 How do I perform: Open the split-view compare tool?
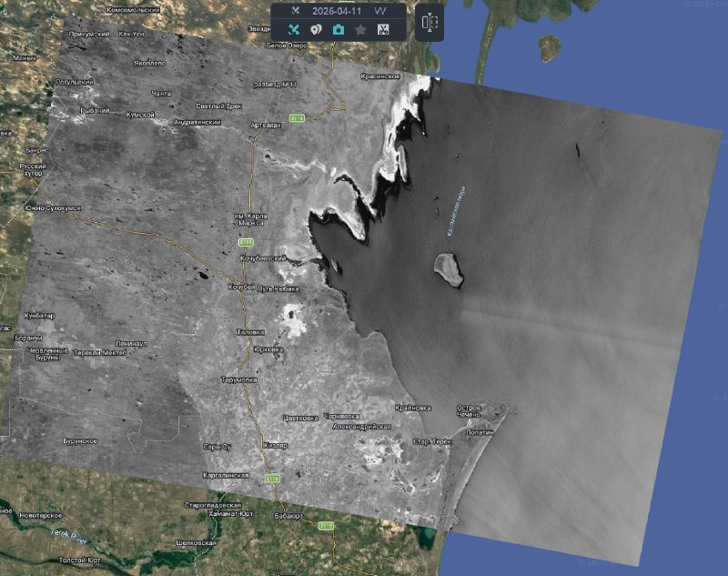[430, 22]
